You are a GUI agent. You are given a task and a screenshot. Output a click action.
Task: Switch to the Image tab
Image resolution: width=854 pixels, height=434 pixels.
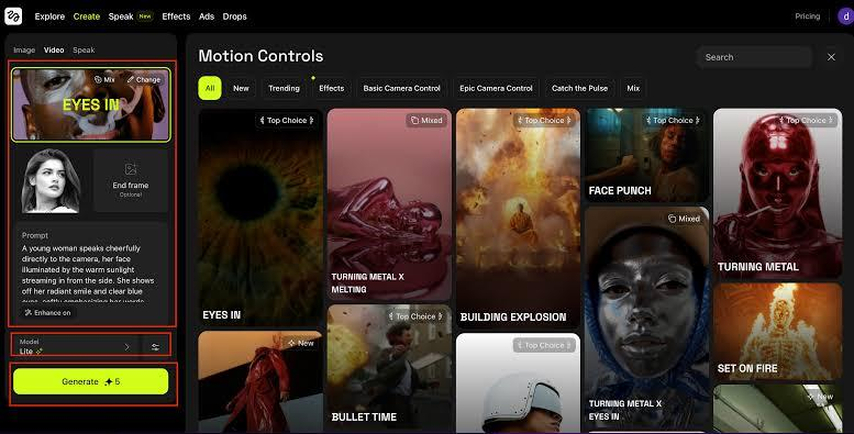click(24, 50)
